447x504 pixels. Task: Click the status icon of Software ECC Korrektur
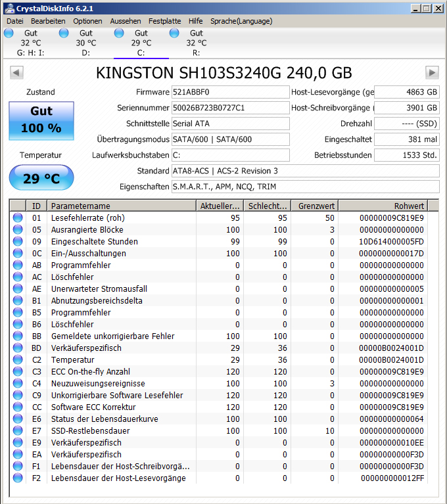pyautogui.click(x=18, y=407)
